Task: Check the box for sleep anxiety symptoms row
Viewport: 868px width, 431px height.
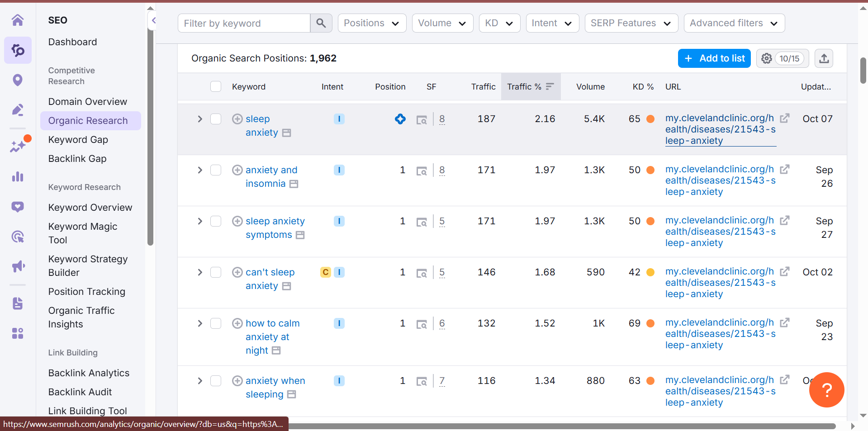Action: pos(216,221)
